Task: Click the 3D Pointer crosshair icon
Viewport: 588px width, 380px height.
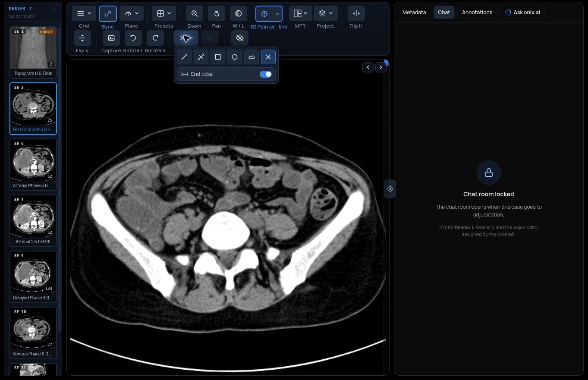Action: (264, 14)
